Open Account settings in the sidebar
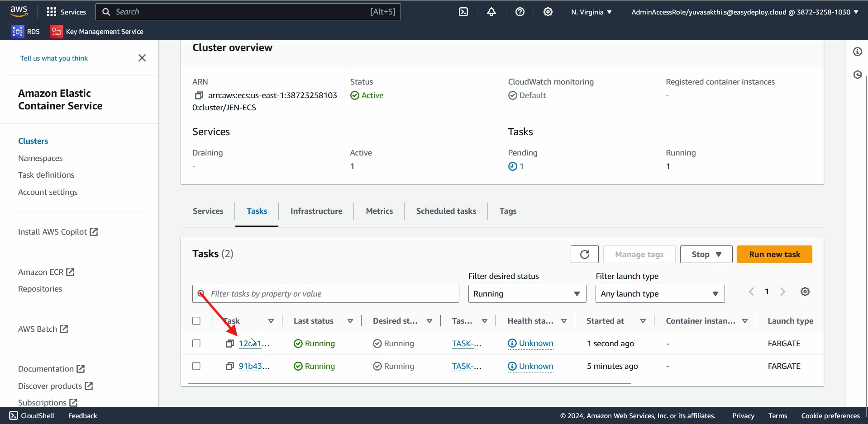868x424 pixels. (x=48, y=192)
